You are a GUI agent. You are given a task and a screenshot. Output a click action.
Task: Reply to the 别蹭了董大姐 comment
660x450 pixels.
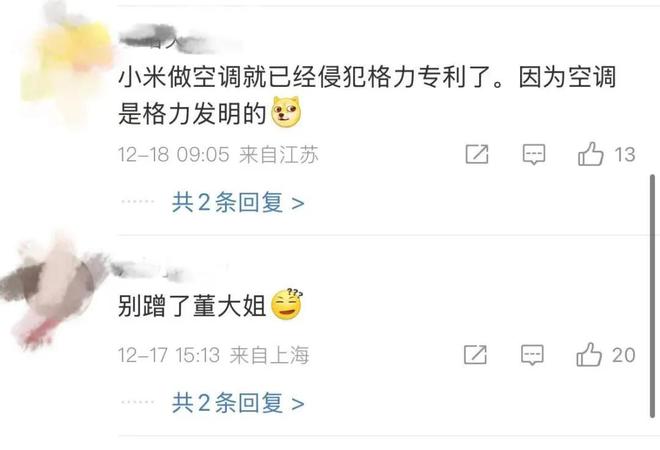point(532,354)
